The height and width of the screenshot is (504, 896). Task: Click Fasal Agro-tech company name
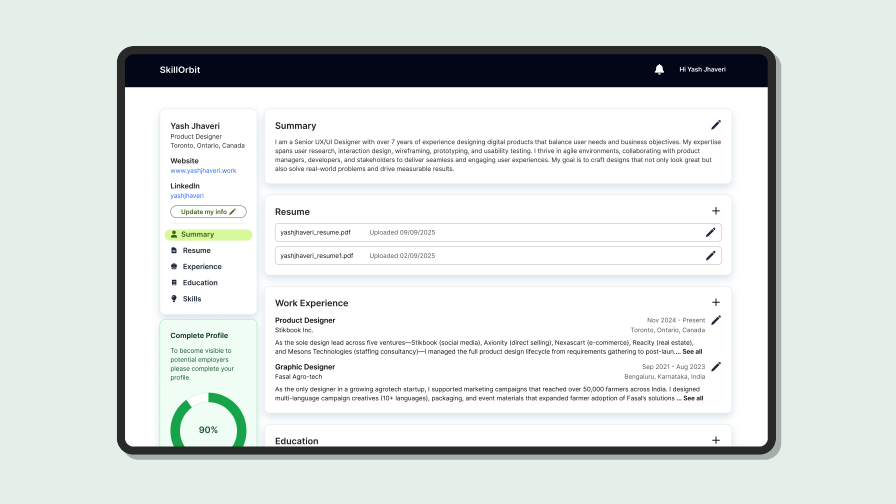click(x=298, y=377)
